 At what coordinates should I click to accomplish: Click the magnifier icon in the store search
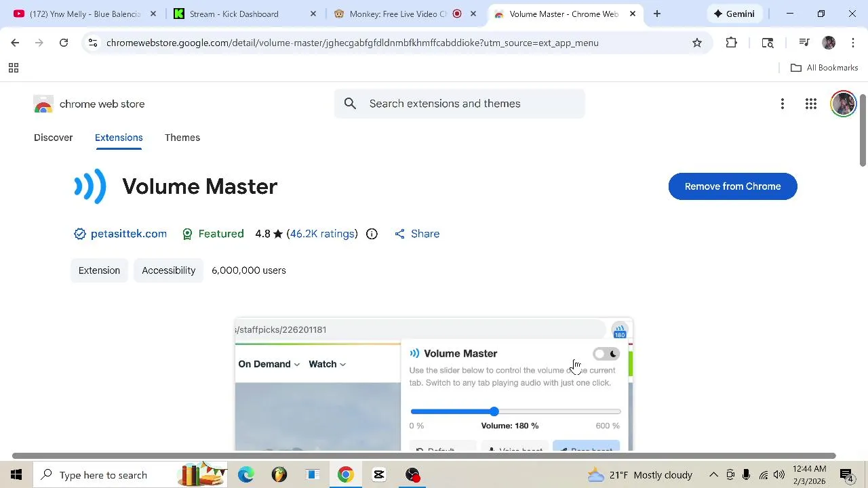(x=350, y=104)
